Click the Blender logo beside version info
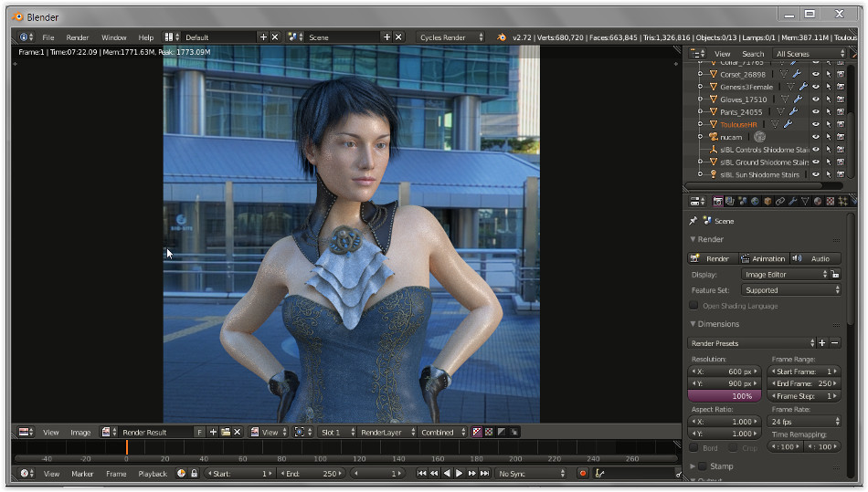Screen dimensions: 868x492 502,37
